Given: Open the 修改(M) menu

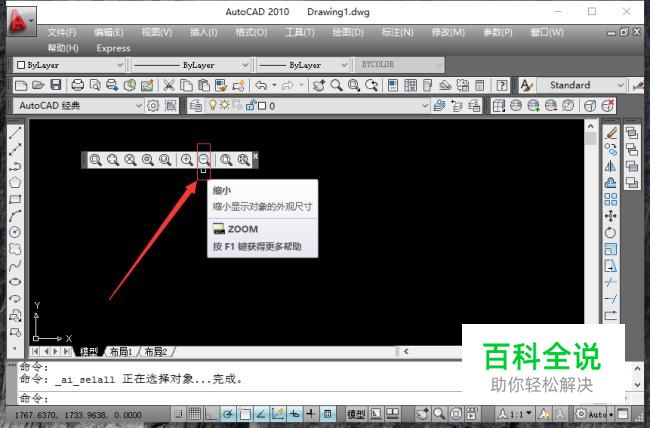Looking at the screenshot, I should 448,32.
